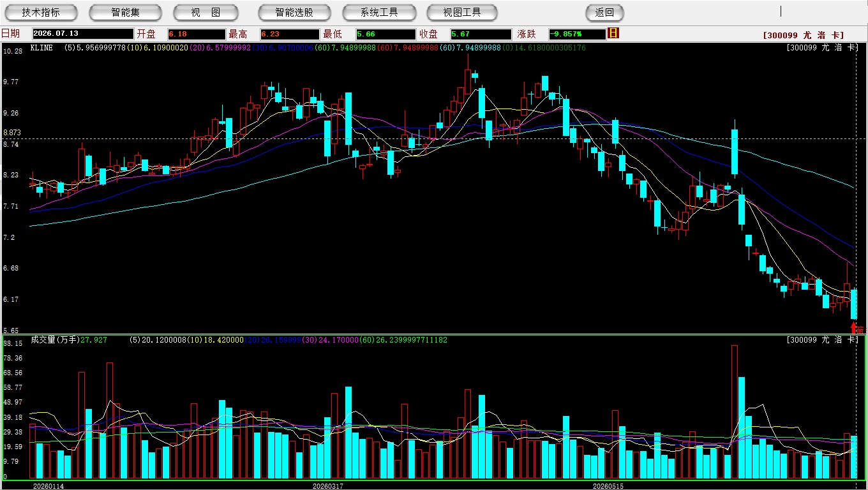Click the red arrow signal marker
This screenshot has height=490, width=868.
point(854,328)
